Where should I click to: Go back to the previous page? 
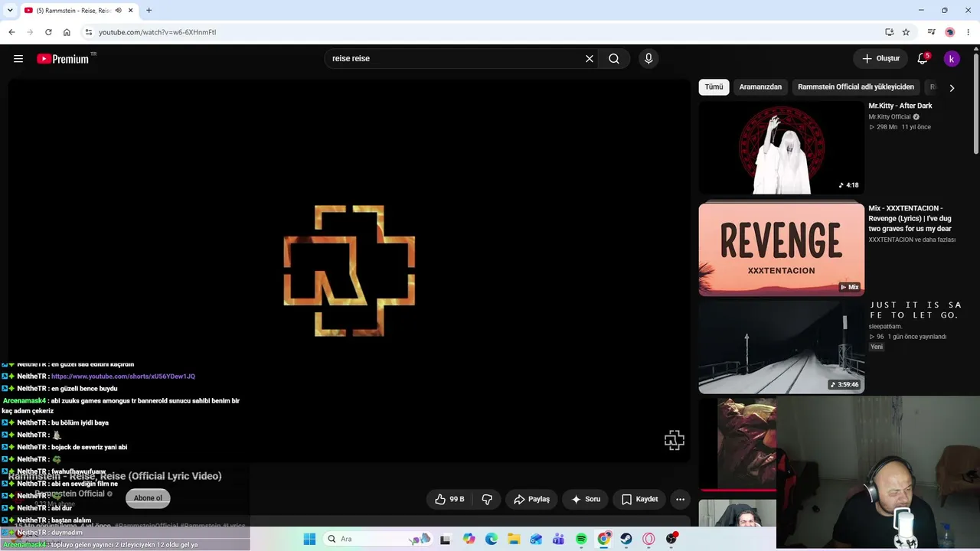tap(11, 32)
